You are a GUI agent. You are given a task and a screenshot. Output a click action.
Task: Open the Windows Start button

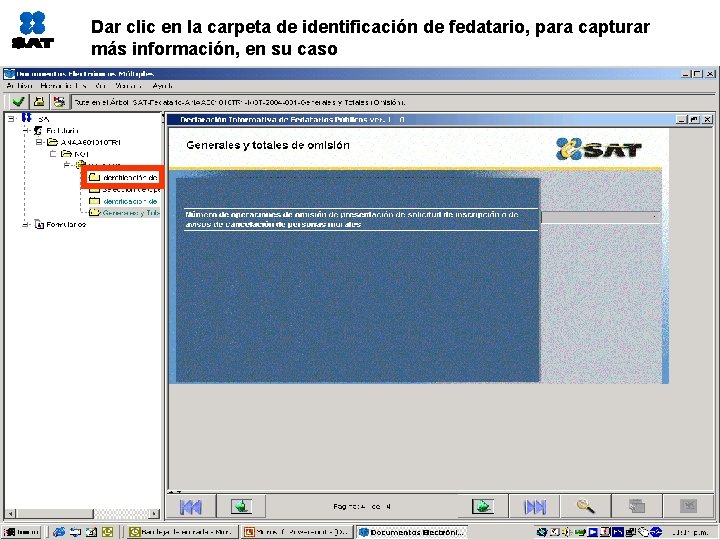click(x=22, y=532)
